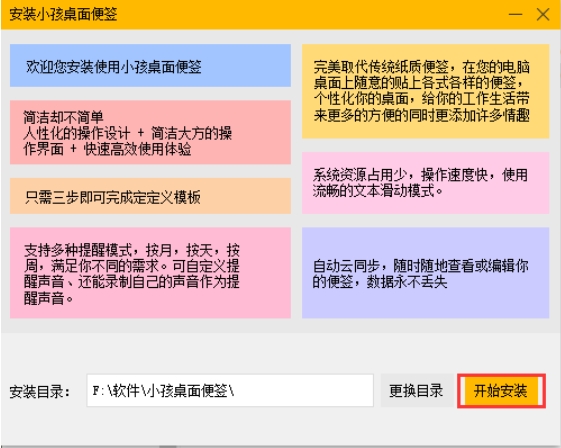Click the 安装小孩桌面便签 title bar text
This screenshot has width=561, height=448.
tap(63, 14)
